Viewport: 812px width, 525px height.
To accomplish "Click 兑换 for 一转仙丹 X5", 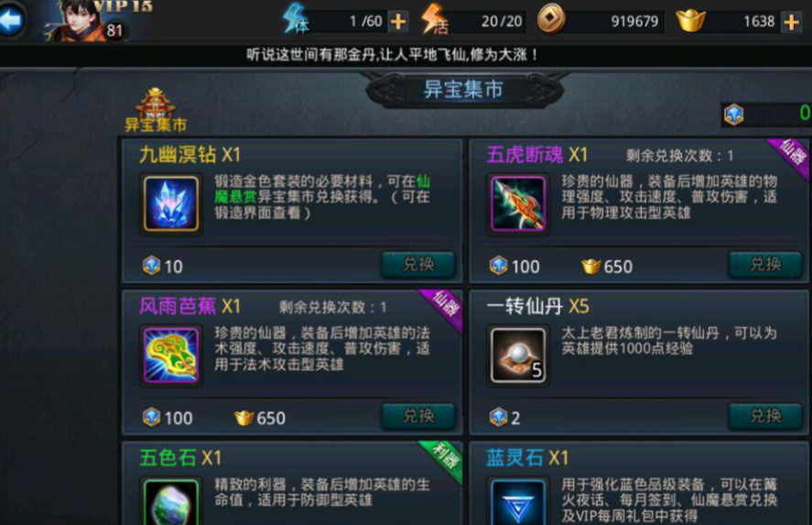I will coord(765,416).
